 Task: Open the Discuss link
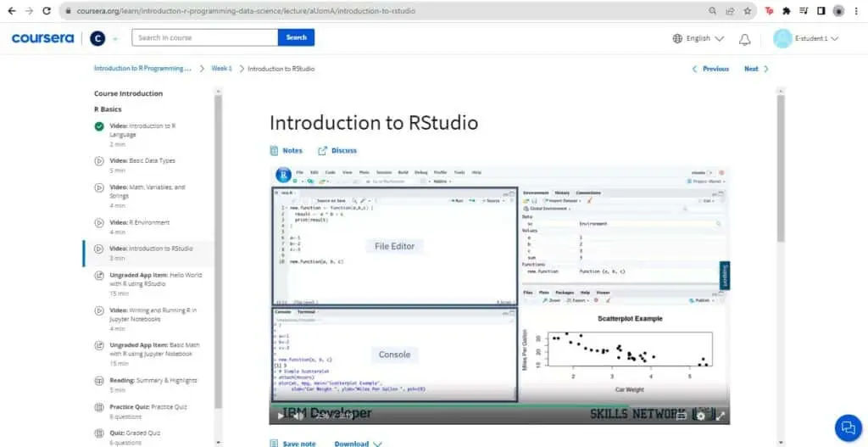tap(337, 151)
